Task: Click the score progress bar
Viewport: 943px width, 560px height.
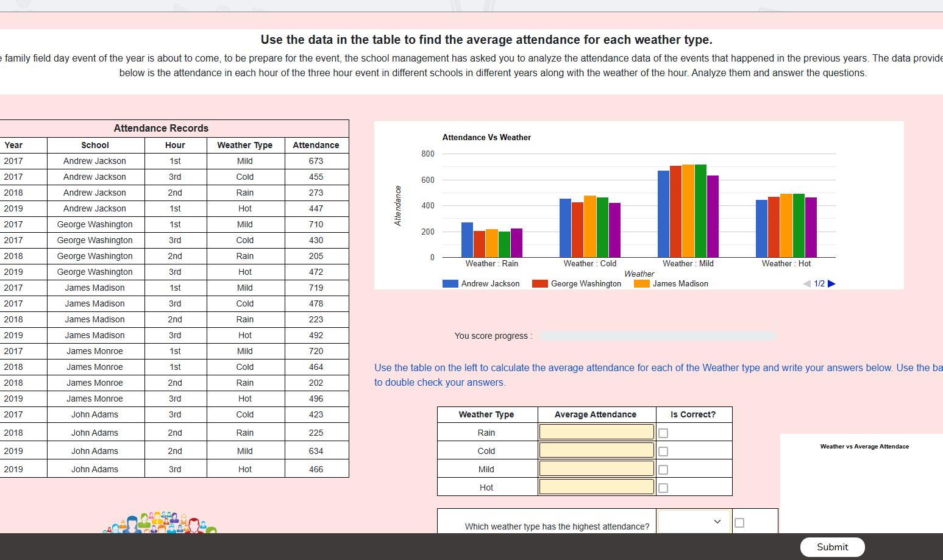Action: (x=658, y=336)
